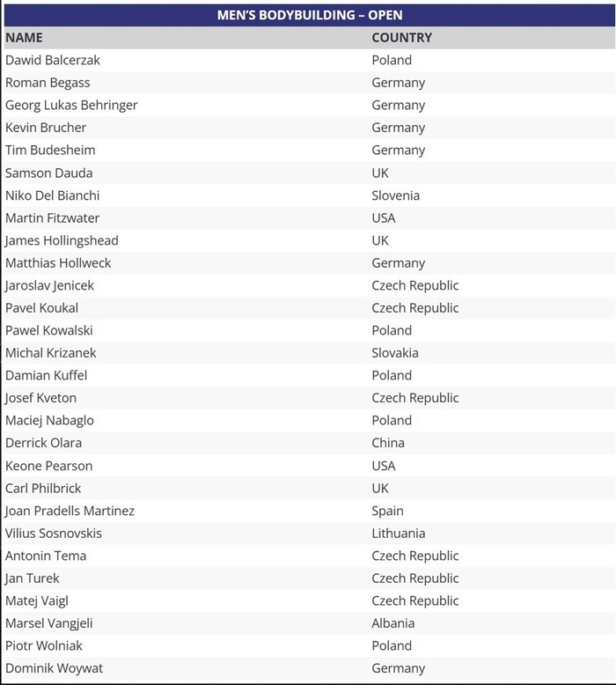616x685 pixels.
Task: Click the Men's Bodybuilding – Open title header
Action: (x=309, y=15)
